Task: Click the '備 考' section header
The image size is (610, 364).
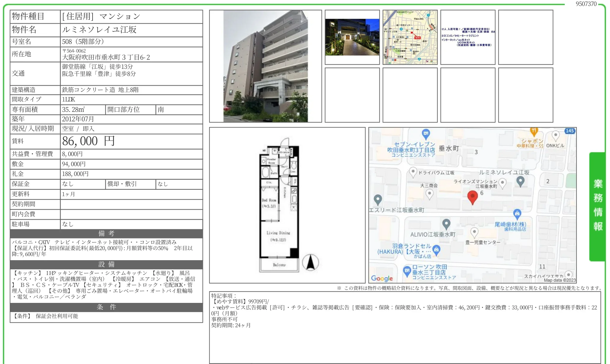Action: click(x=106, y=233)
